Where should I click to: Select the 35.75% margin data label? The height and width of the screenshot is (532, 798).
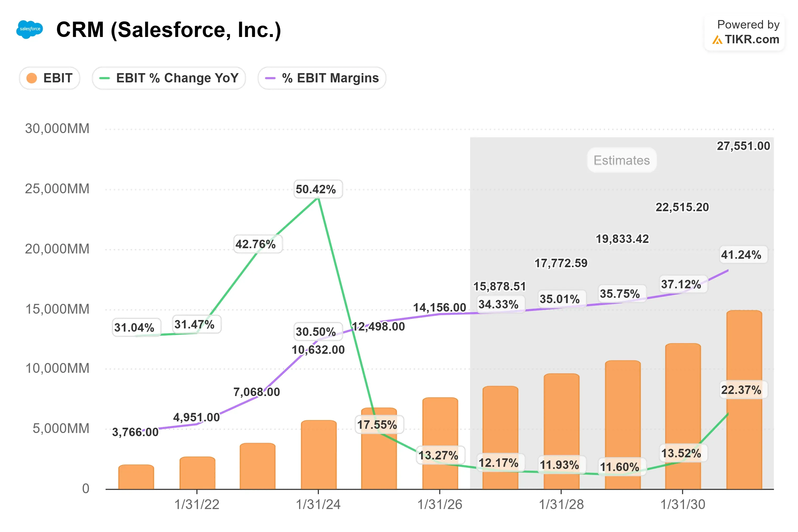[x=622, y=294]
